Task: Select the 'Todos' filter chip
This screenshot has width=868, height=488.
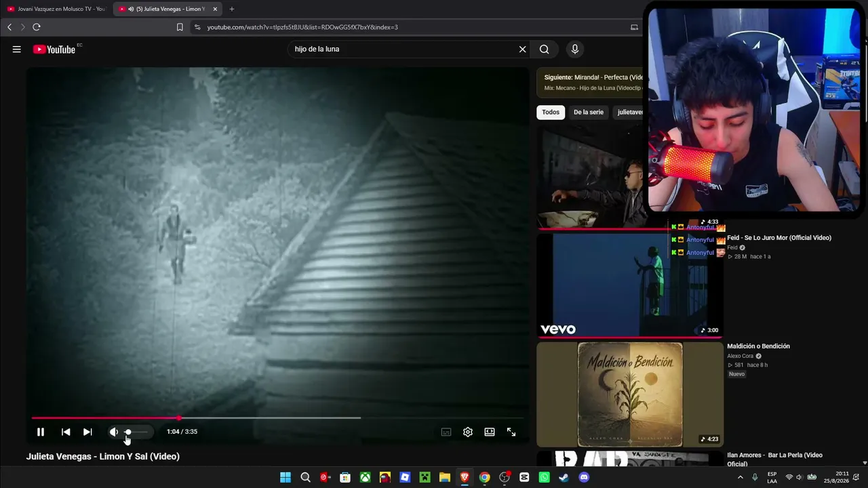Action: 551,113
